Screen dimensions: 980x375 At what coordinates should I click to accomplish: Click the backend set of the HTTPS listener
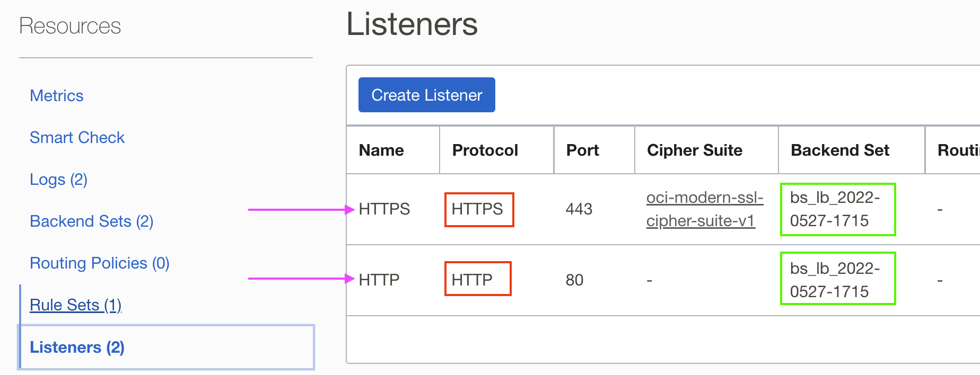(835, 209)
